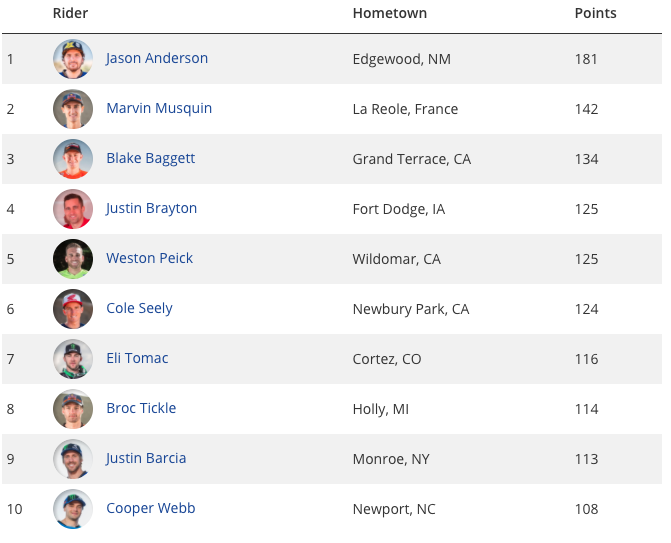Viewport: 671px width, 543px height.
Task: Click the Cole Seely link
Action: [140, 309]
